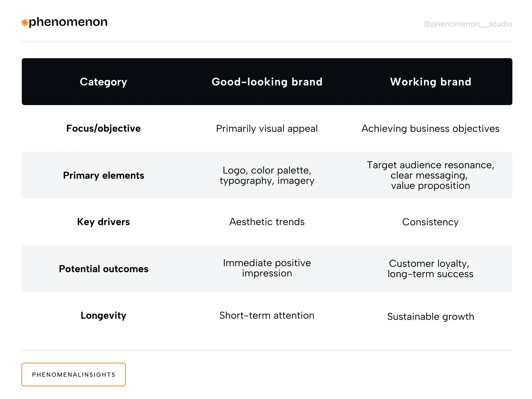Viewport: 532px width, 399px height.
Task: Click the Achieving business objectives cell
Action: click(x=430, y=128)
